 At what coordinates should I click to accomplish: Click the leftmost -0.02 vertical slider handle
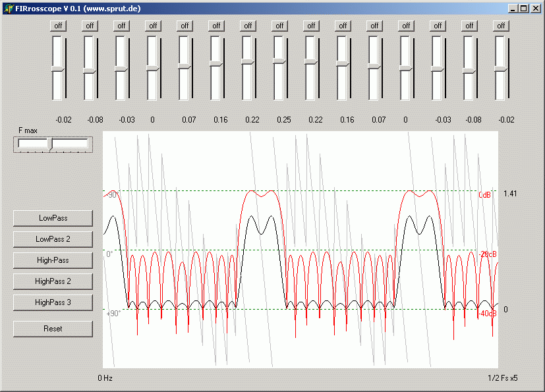pyautogui.click(x=58, y=69)
